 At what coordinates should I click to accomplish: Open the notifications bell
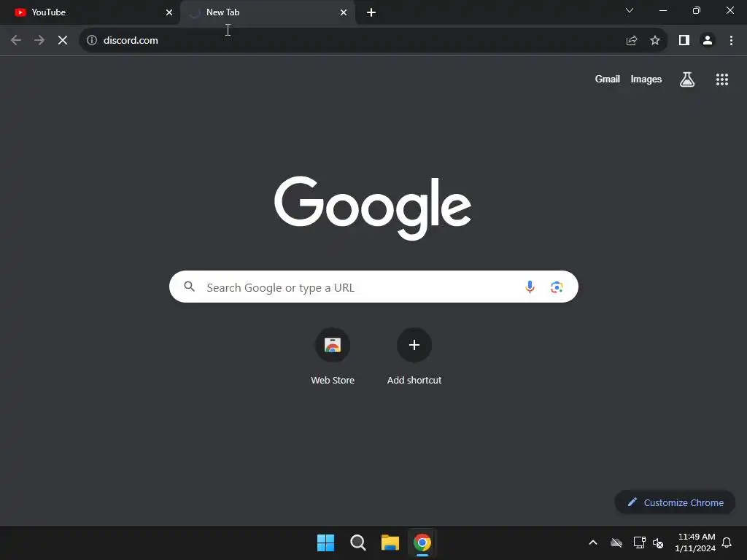tap(727, 542)
